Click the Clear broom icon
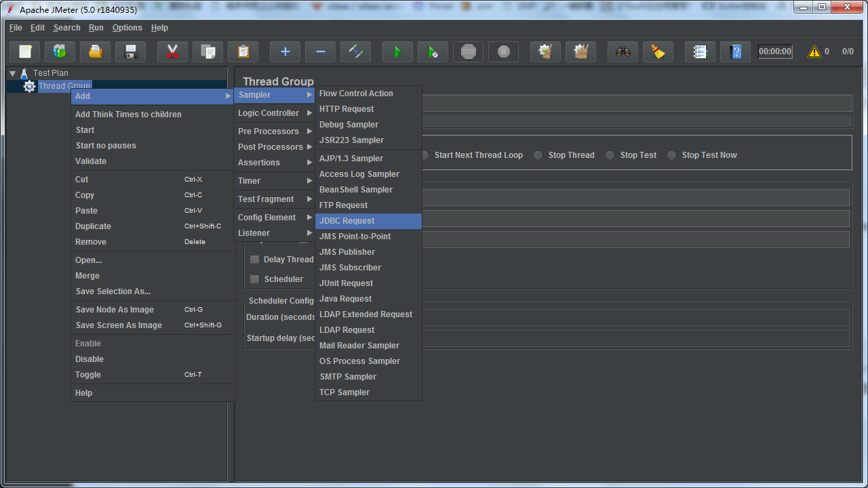The width and height of the screenshot is (868, 488). click(546, 52)
